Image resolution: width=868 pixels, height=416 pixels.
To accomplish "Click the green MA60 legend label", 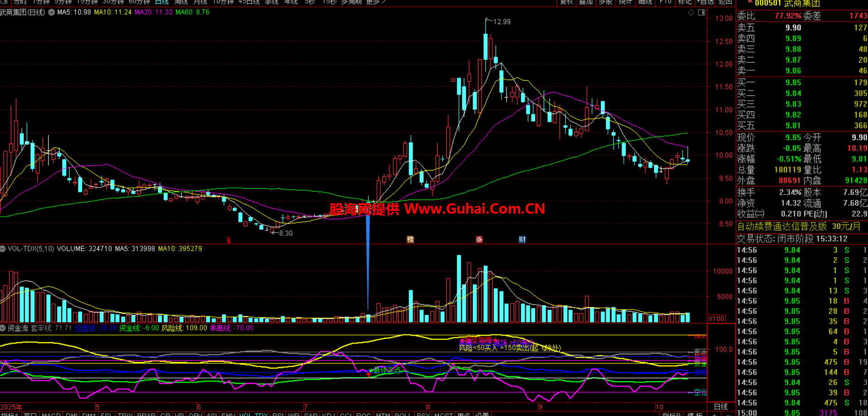I will [x=192, y=12].
